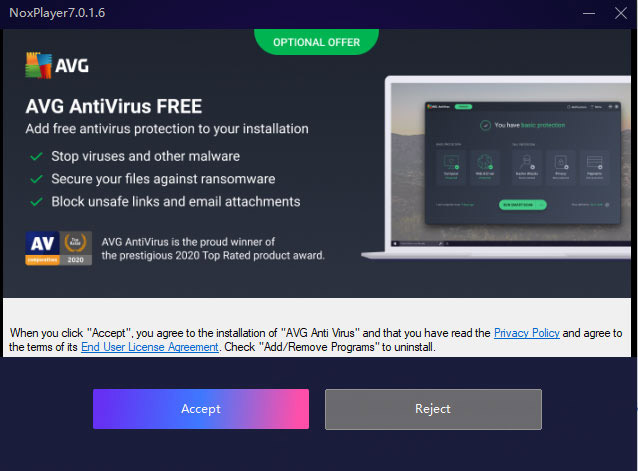Click the Accept button
Viewport: 638px width, 471px height.
201,409
